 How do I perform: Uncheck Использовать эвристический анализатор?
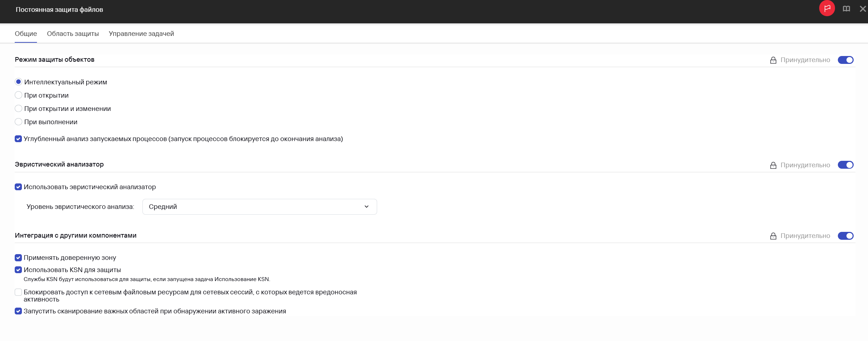[18, 187]
